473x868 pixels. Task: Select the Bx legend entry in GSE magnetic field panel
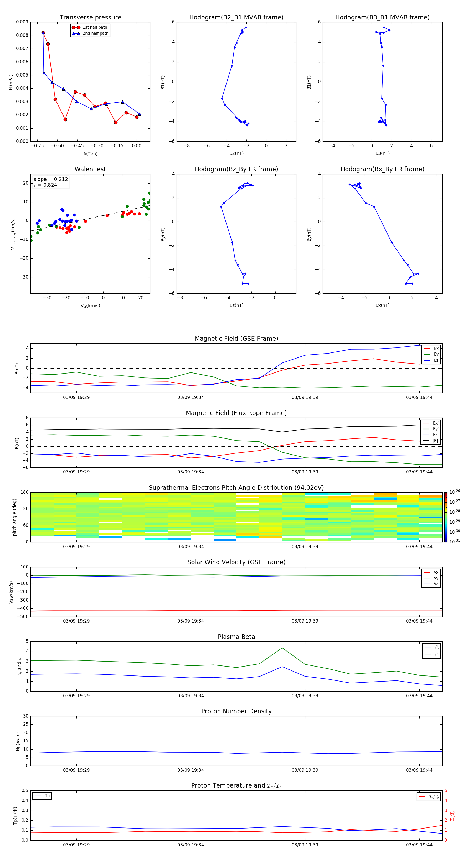pyautogui.click(x=431, y=349)
